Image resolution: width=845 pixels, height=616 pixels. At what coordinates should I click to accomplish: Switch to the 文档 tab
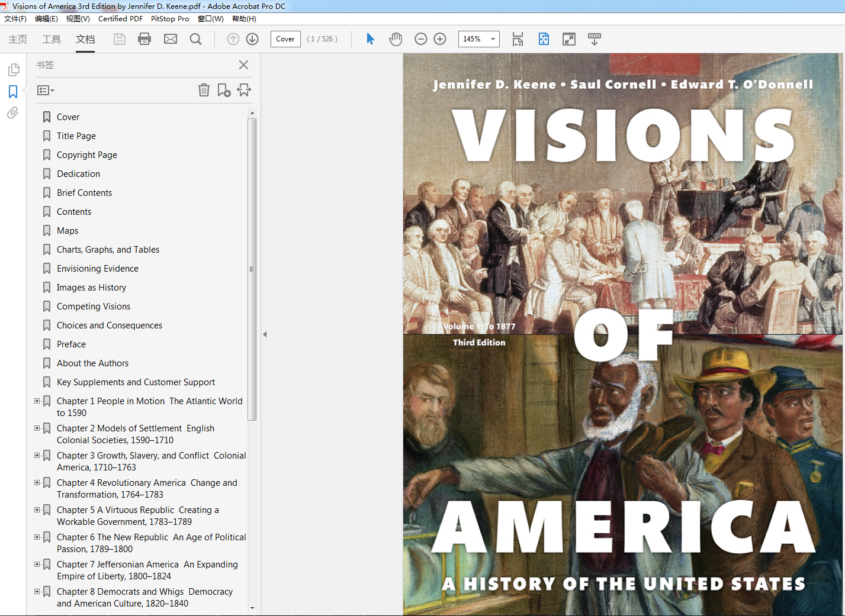85,39
